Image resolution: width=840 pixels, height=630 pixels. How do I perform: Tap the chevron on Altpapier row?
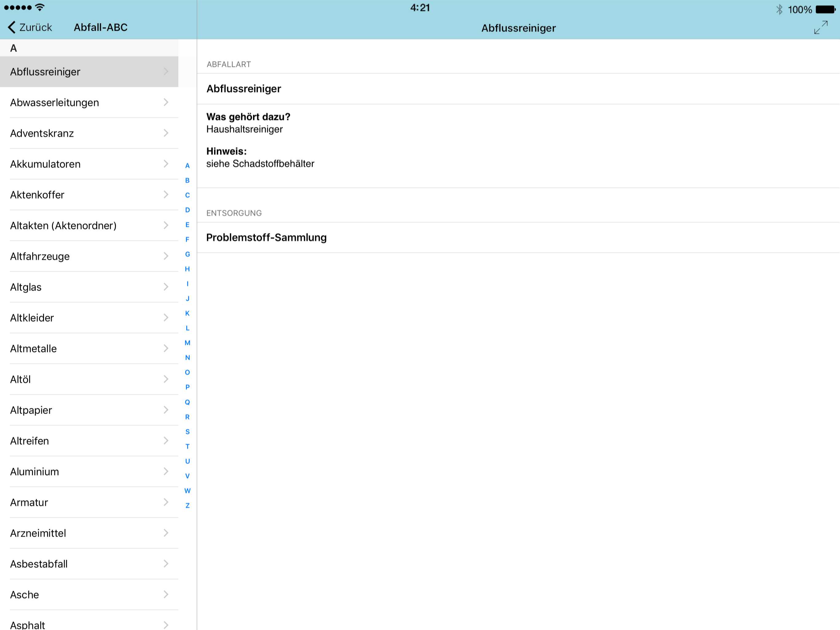pyautogui.click(x=166, y=410)
